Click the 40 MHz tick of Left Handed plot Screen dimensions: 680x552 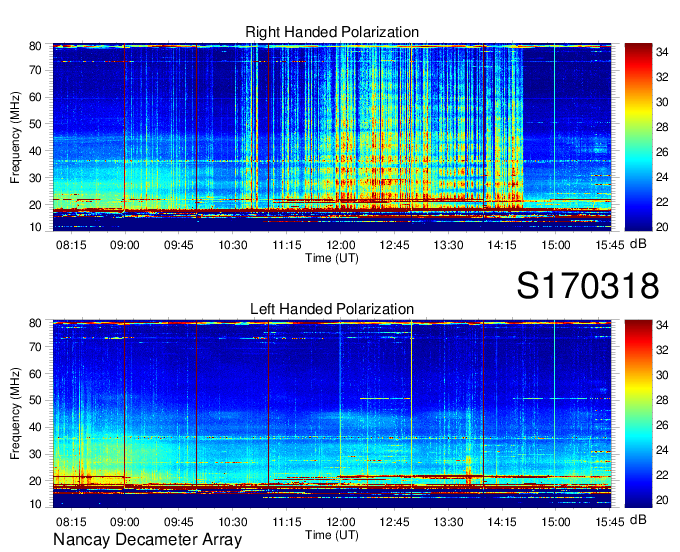[x=35, y=427]
